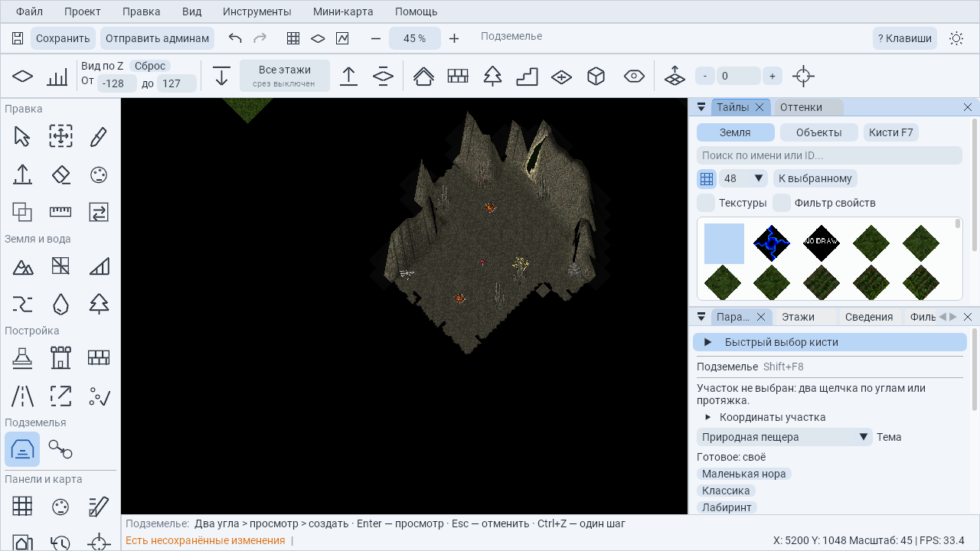Toggle the stairs icon in toolbar
The image size is (980, 551).
click(x=527, y=76)
